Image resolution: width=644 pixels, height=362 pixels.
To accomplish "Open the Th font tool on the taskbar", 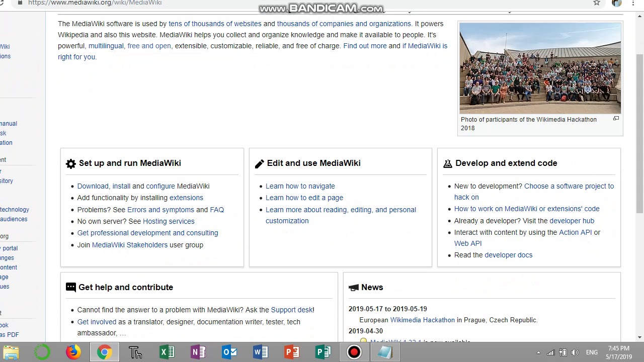I will (x=135, y=352).
